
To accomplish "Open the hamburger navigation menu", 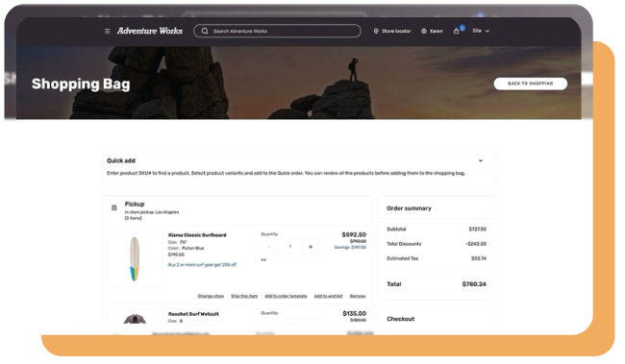I will tap(108, 31).
